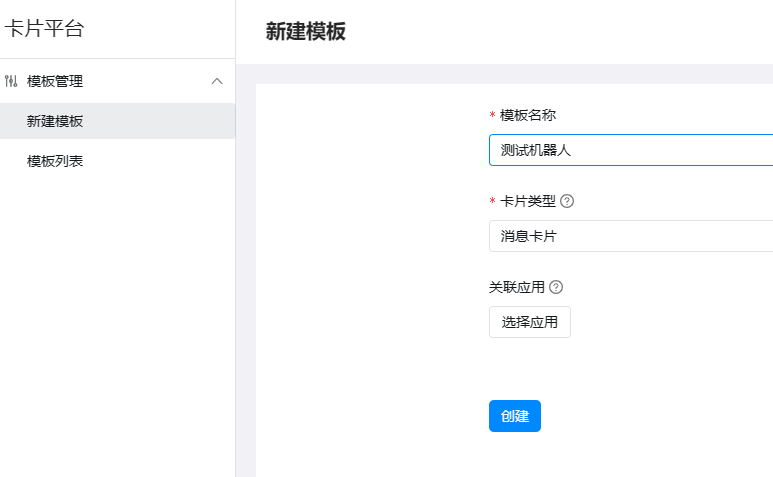The height and width of the screenshot is (477, 773).
Task: Collapse the 模板管理 menu using the chevron
Action: coord(217,81)
